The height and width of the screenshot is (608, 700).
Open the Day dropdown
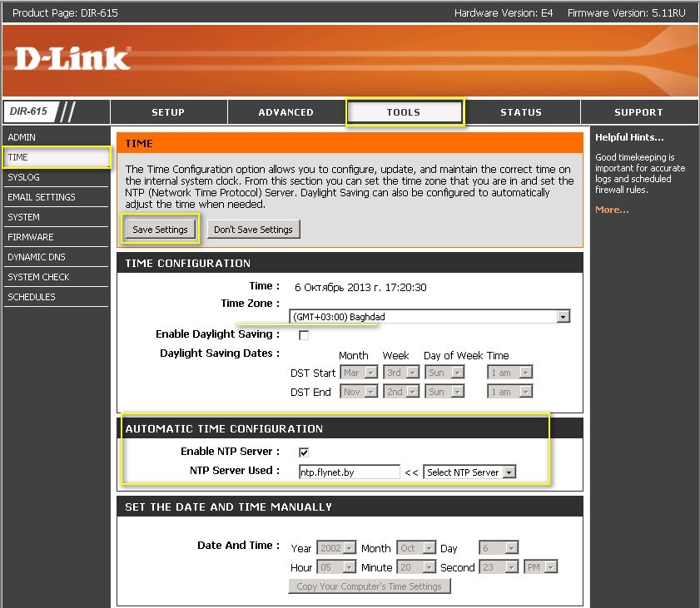(499, 548)
